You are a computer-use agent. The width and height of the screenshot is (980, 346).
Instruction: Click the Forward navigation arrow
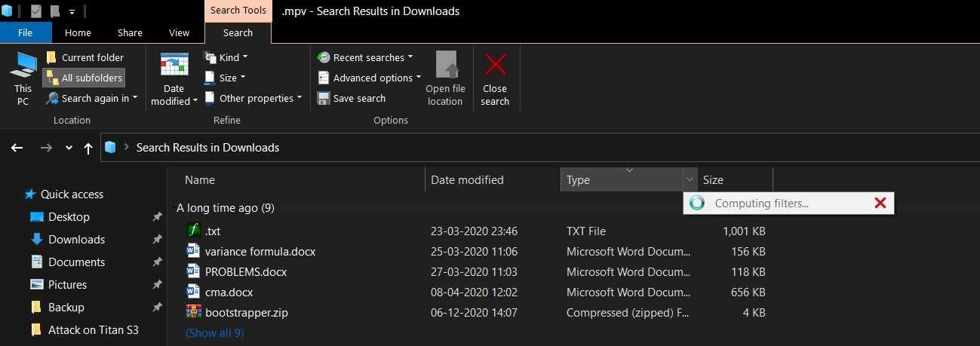tap(46, 148)
